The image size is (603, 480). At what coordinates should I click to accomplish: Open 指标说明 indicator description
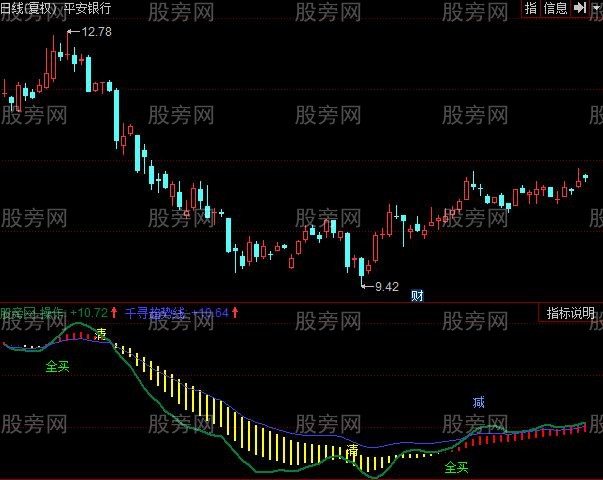pyautogui.click(x=570, y=313)
